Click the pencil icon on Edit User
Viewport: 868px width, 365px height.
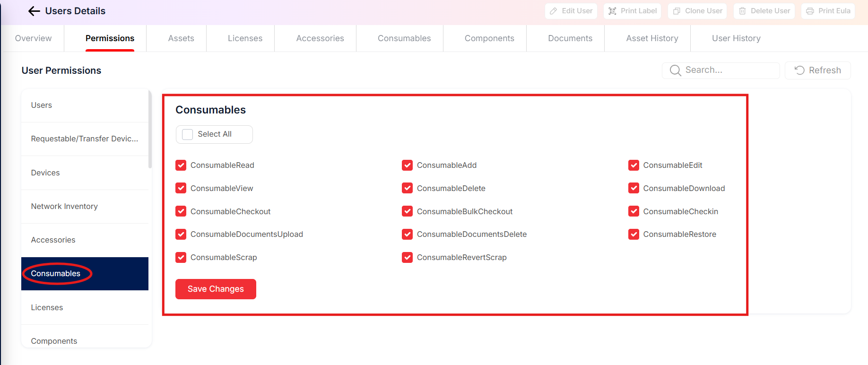553,11
